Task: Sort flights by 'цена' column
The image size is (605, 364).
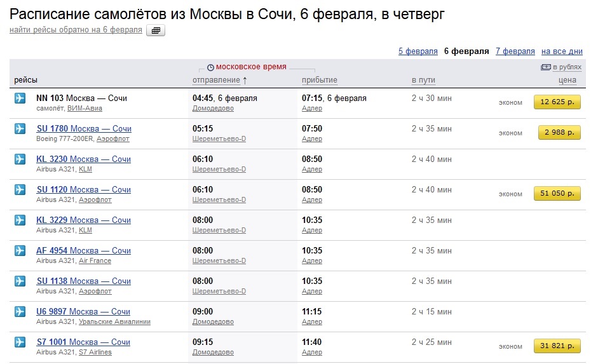Action: coord(567,80)
